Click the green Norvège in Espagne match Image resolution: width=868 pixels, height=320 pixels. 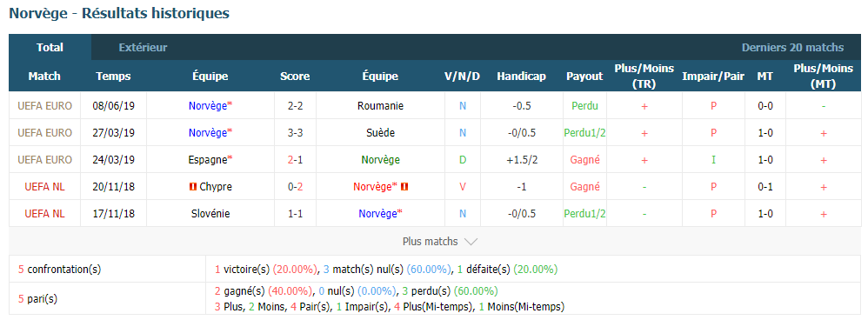pos(380,160)
